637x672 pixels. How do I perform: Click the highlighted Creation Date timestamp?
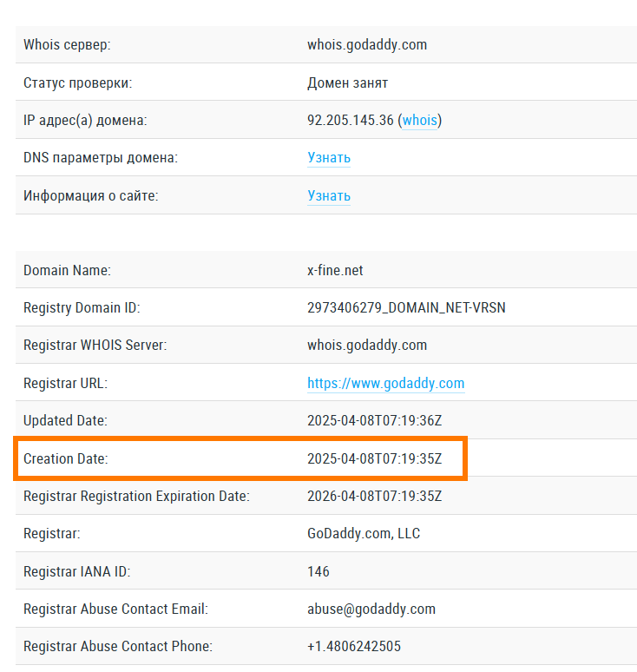click(374, 458)
